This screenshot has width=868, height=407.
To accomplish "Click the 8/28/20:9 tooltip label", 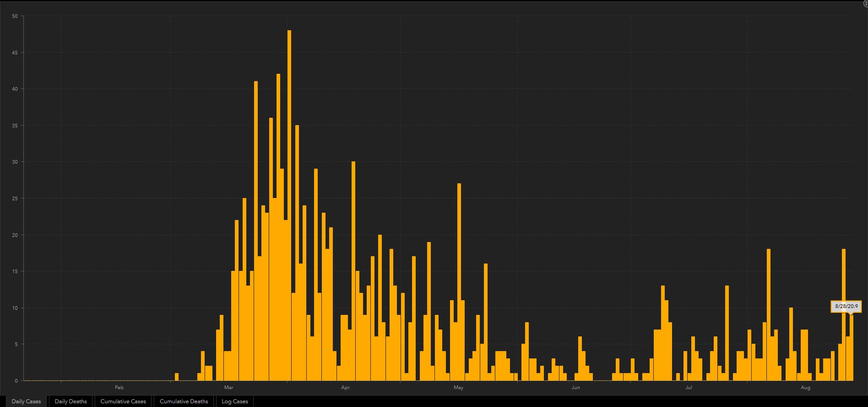I will (846, 306).
